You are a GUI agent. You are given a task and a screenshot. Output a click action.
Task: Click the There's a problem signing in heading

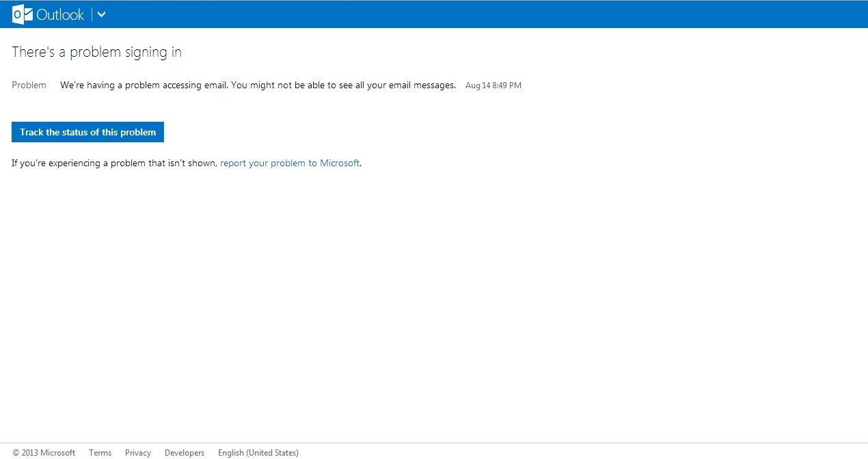[x=96, y=52]
